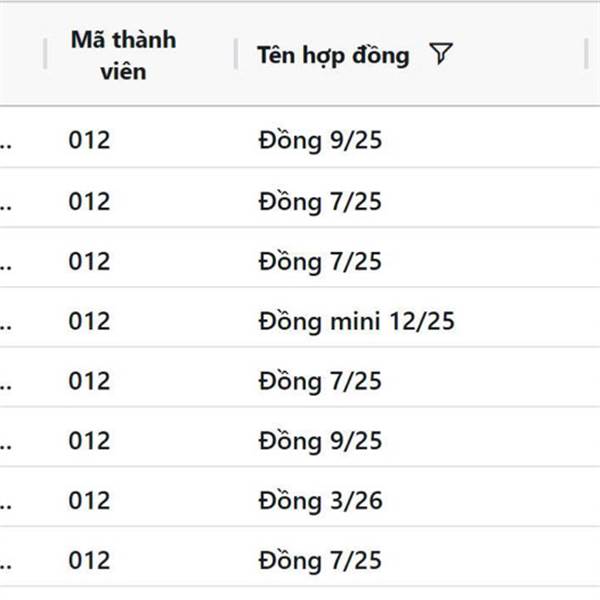This screenshot has height=600, width=600.
Task: Select the Đồng 3/26 contract cell
Action: [x=321, y=501]
